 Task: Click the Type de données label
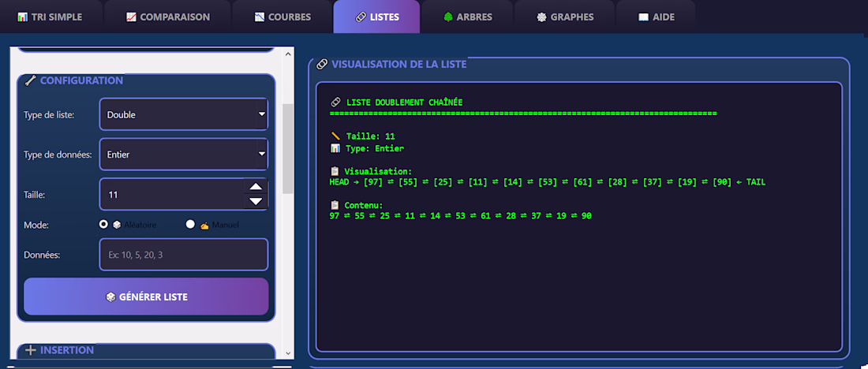coord(58,155)
